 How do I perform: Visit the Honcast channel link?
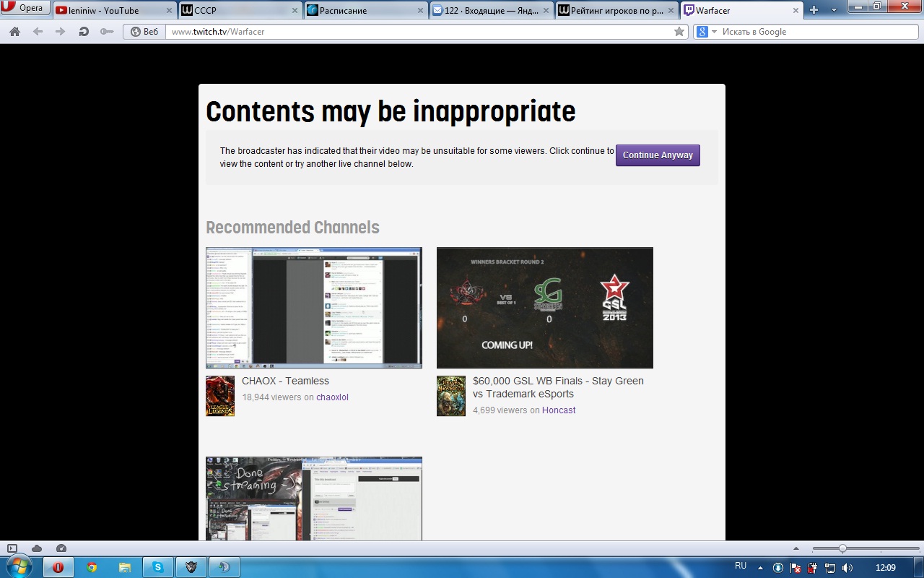pos(559,410)
